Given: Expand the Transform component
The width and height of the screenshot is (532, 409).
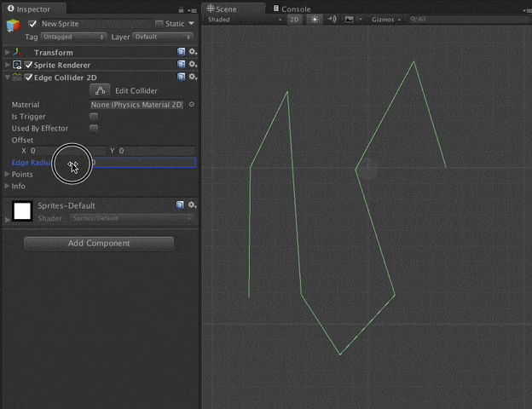Looking at the screenshot, I should (7, 52).
